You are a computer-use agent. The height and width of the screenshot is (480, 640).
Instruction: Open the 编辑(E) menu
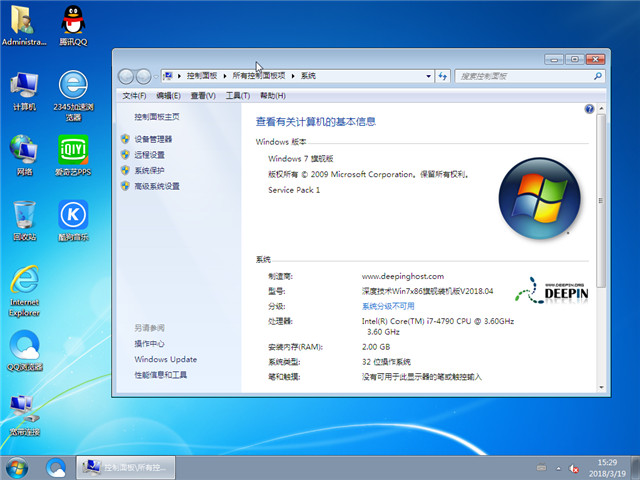click(168, 96)
